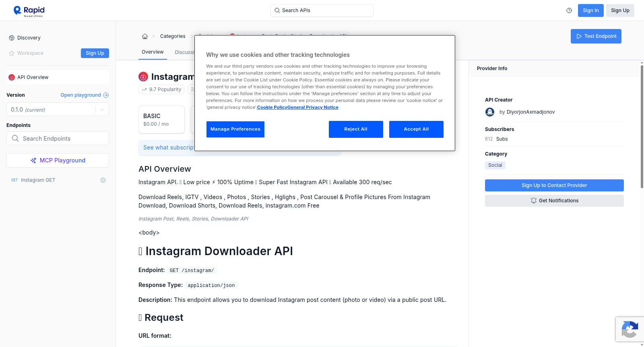Click the Open playground arrow icon

tap(106, 95)
